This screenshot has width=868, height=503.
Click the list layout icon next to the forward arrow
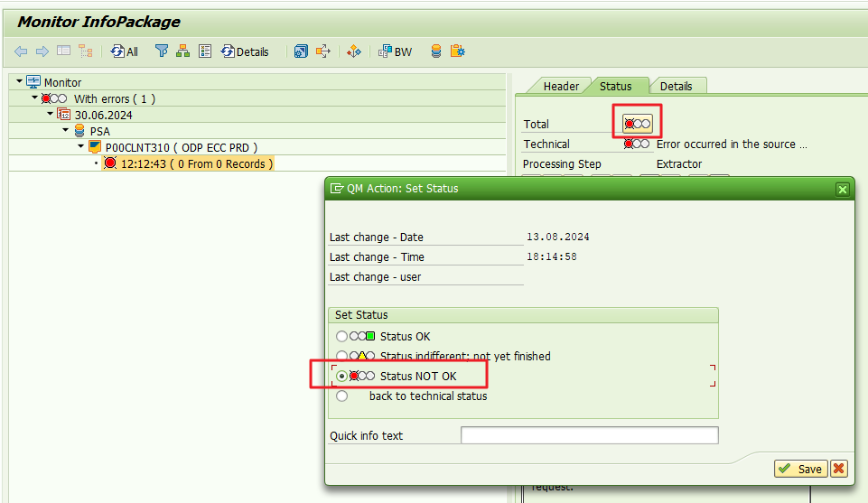pyautogui.click(x=63, y=51)
